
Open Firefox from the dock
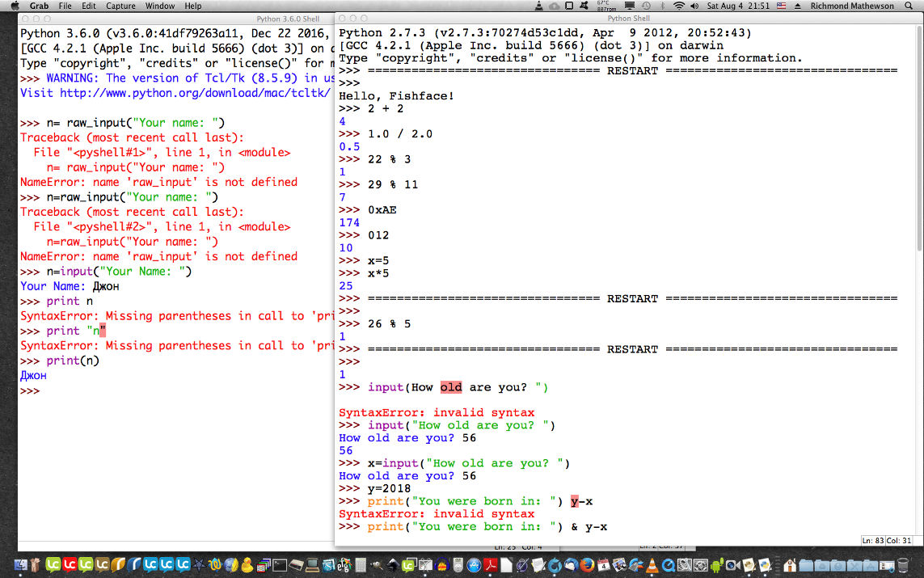pos(587,564)
